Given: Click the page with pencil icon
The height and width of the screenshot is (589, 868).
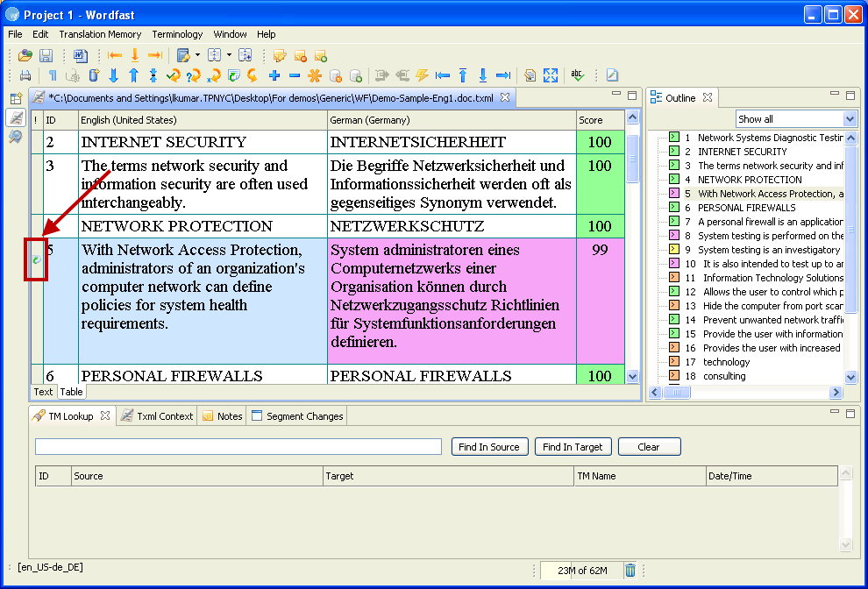Looking at the screenshot, I should click(612, 75).
